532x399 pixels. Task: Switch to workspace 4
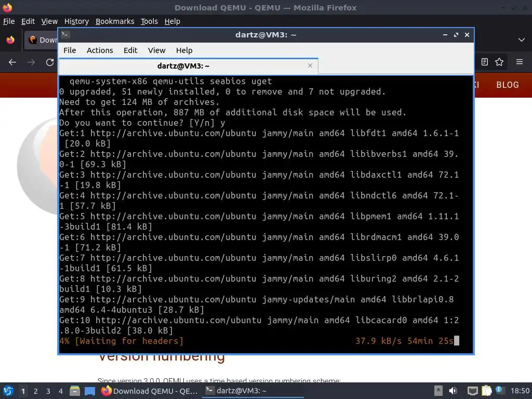tap(61, 391)
